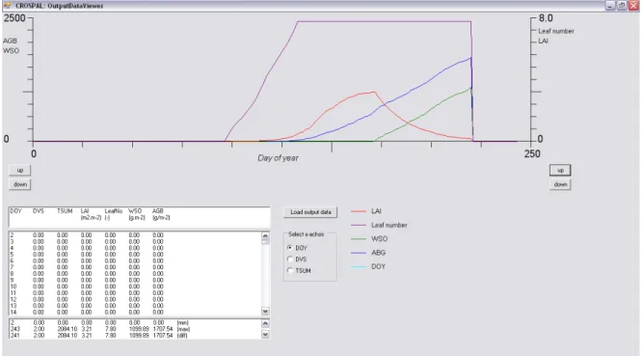Screen dimensions: 644x356
Task: Click the TSUM column header
Action: [x=65, y=211]
